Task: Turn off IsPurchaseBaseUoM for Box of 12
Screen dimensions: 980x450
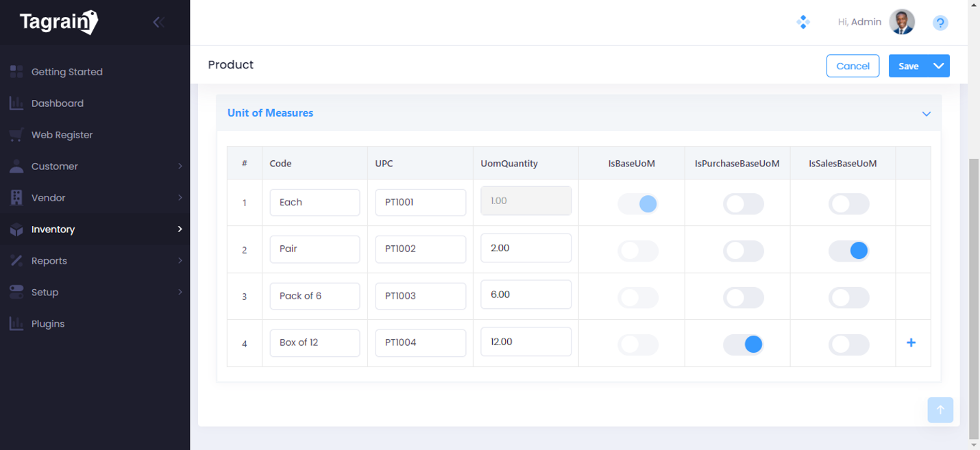Action: pyautogui.click(x=743, y=344)
